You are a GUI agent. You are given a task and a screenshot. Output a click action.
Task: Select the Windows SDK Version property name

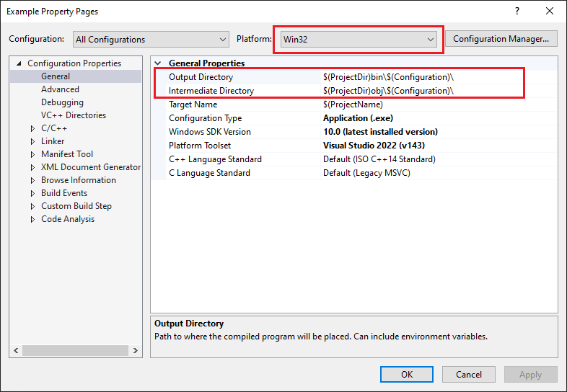[x=210, y=132]
